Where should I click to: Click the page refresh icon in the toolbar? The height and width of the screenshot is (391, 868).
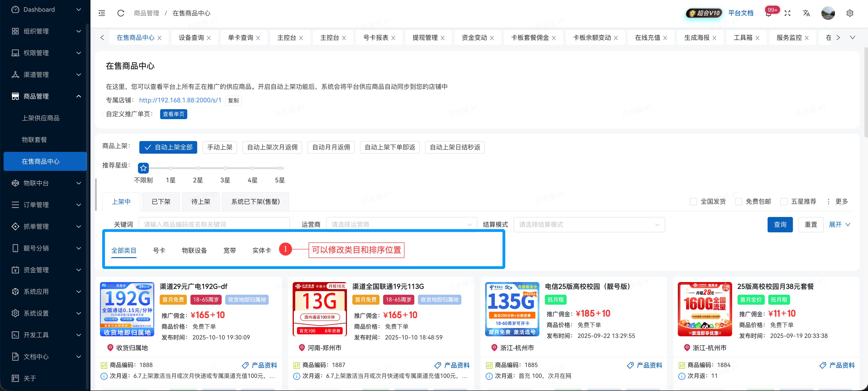[120, 13]
